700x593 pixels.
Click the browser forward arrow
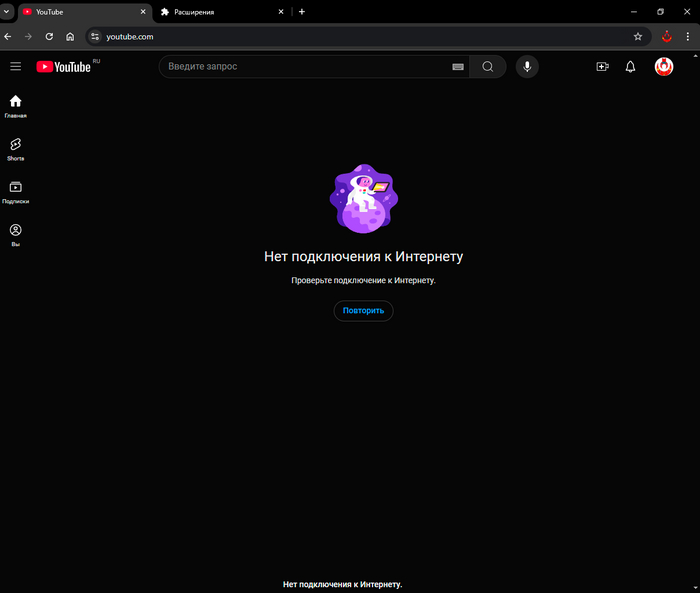28,37
